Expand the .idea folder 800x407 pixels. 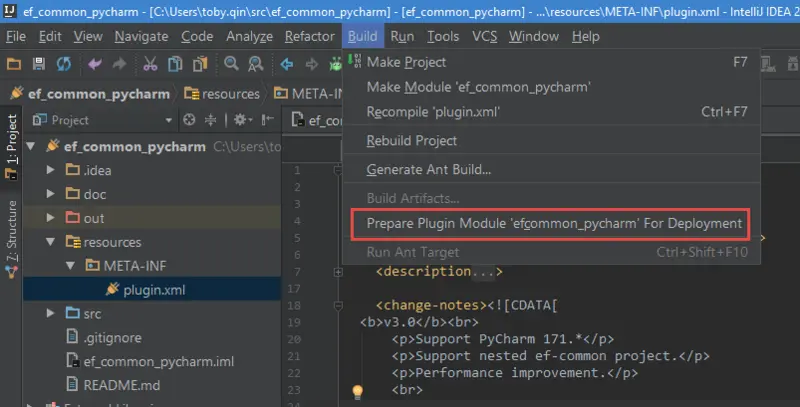coord(51,169)
